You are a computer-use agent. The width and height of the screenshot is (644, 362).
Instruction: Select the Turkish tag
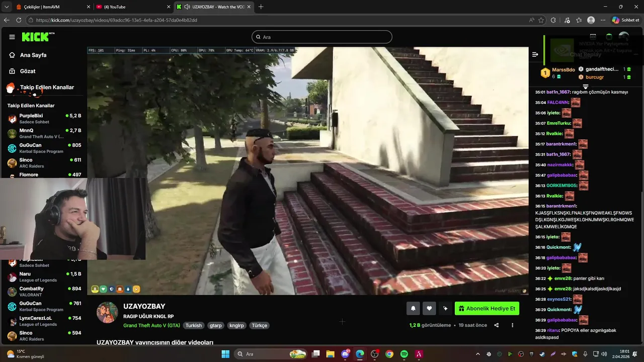pos(194,325)
